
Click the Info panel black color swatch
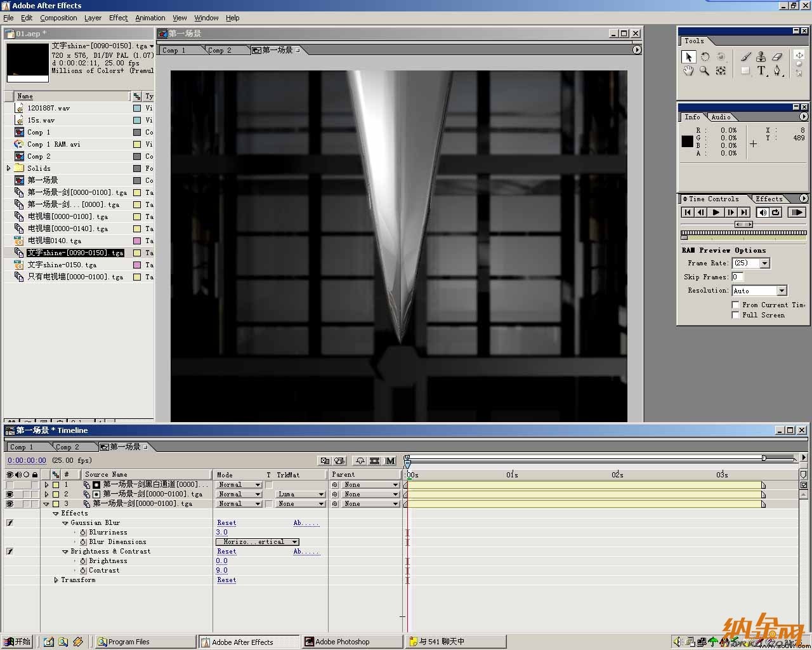[688, 142]
